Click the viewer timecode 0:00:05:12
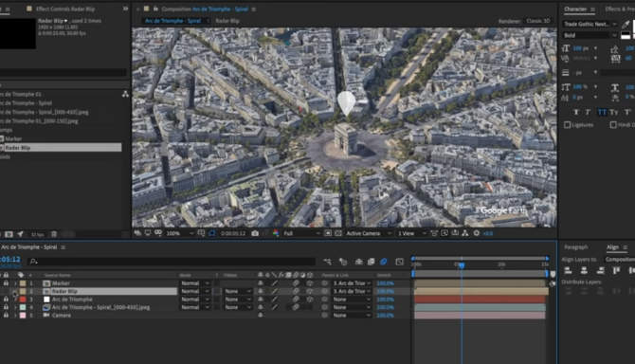Image resolution: width=635 pixels, height=364 pixels. pyautogui.click(x=233, y=233)
